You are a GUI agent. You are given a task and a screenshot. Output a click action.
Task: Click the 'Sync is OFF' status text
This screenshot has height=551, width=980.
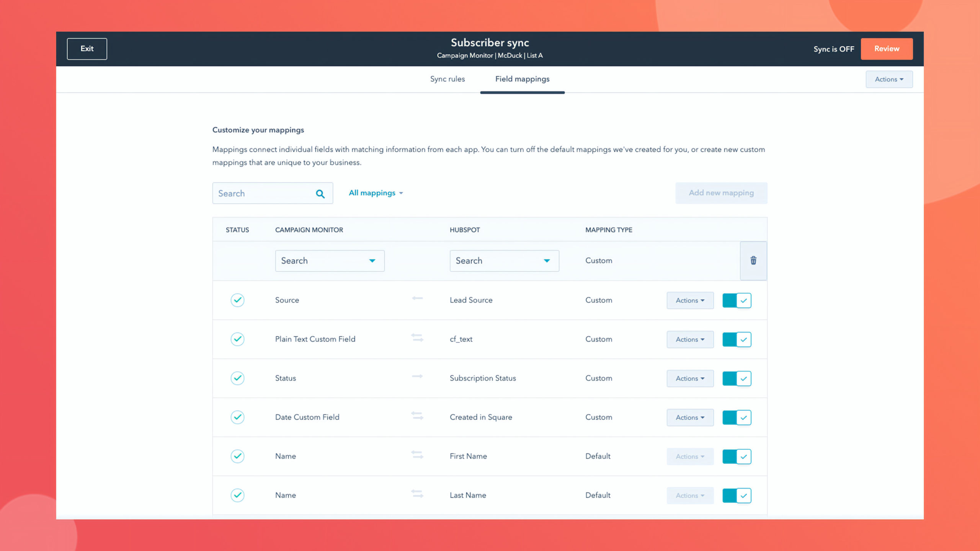coord(834,49)
